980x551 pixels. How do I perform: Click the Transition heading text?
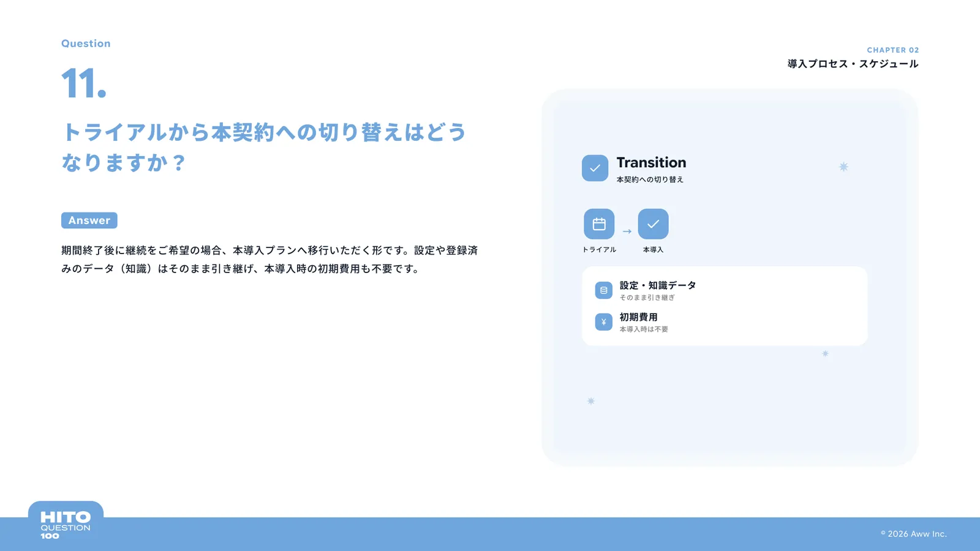click(651, 162)
